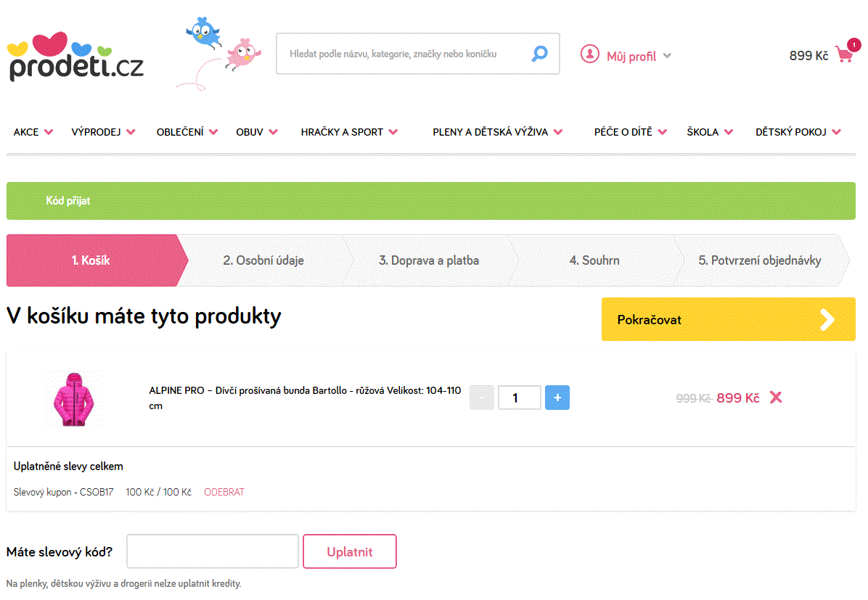Go to step 2. Osobní údaje
Screen dimensions: 868x600
(263, 260)
